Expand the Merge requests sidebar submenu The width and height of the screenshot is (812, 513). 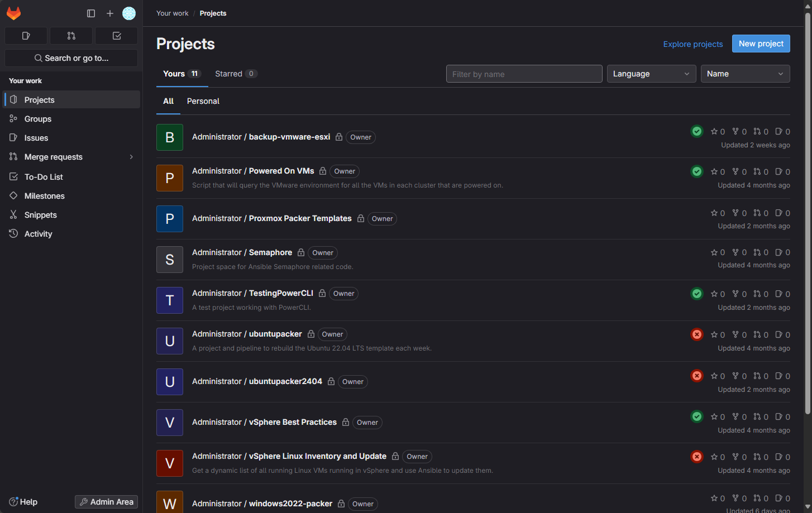click(131, 157)
